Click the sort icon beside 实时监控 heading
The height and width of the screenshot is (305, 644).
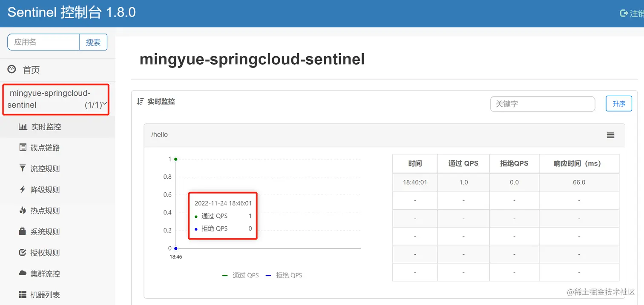140,102
